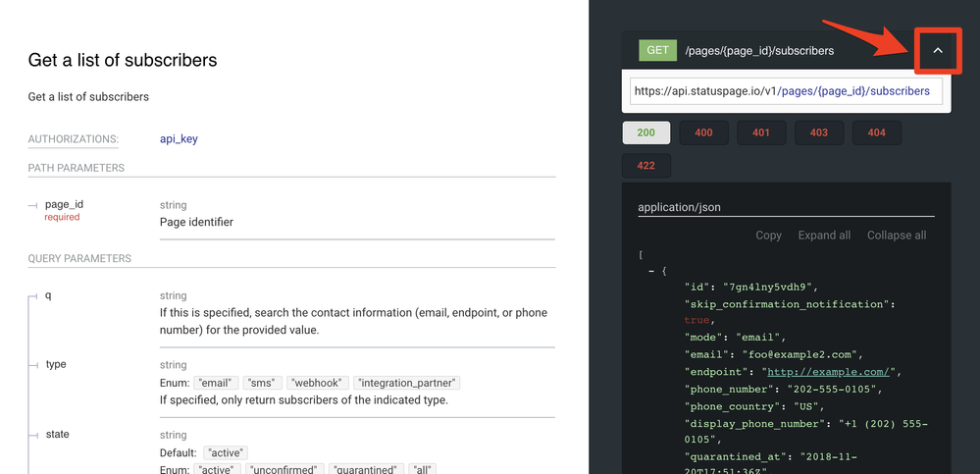The width and height of the screenshot is (980, 474).
Task: Follow the http://example.com/ endpoint link
Action: 826,372
